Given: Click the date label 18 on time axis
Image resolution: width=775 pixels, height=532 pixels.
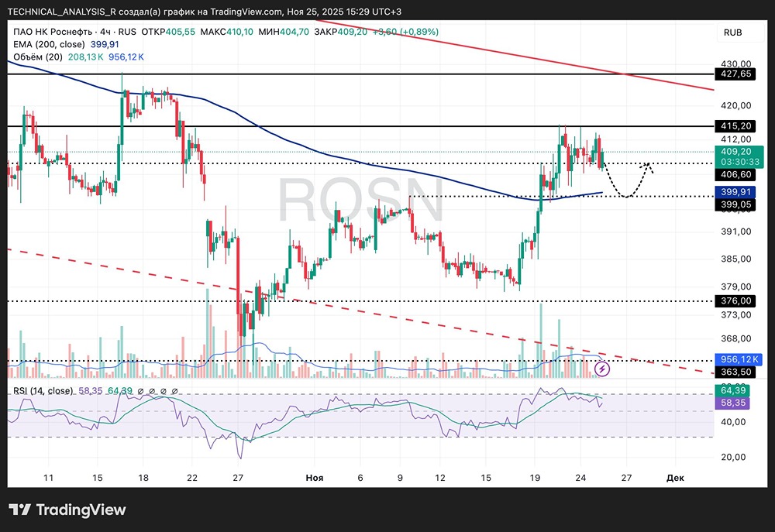Looking at the screenshot, I should pyautogui.click(x=143, y=478).
